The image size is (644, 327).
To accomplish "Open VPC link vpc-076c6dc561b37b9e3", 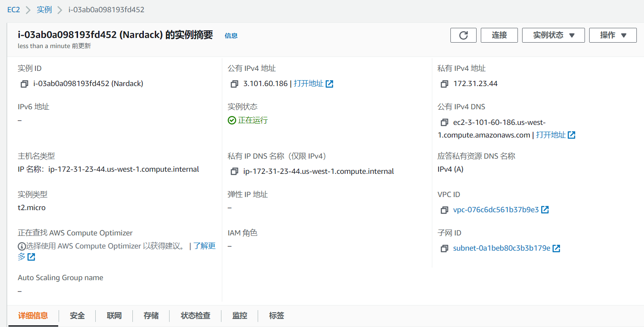I will 496,210.
